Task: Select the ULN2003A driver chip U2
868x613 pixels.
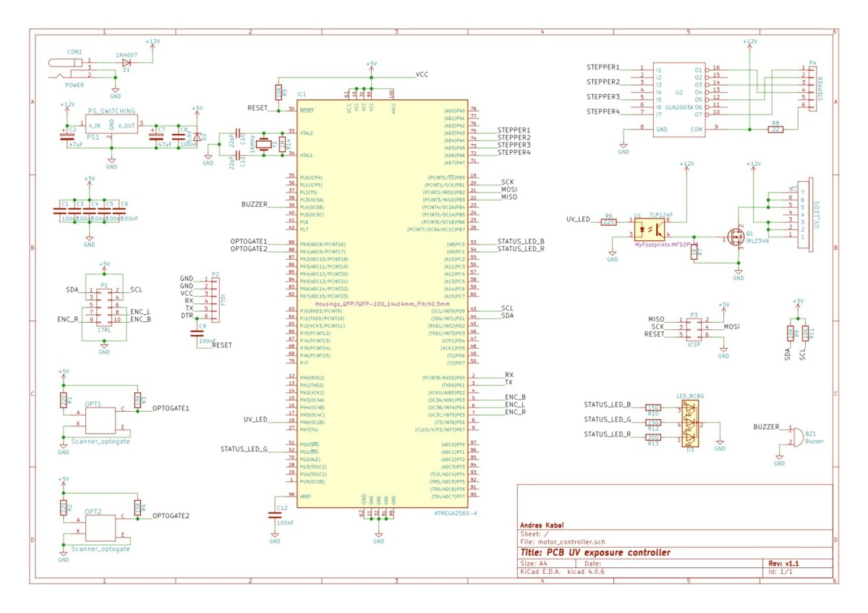Action: tap(678, 98)
